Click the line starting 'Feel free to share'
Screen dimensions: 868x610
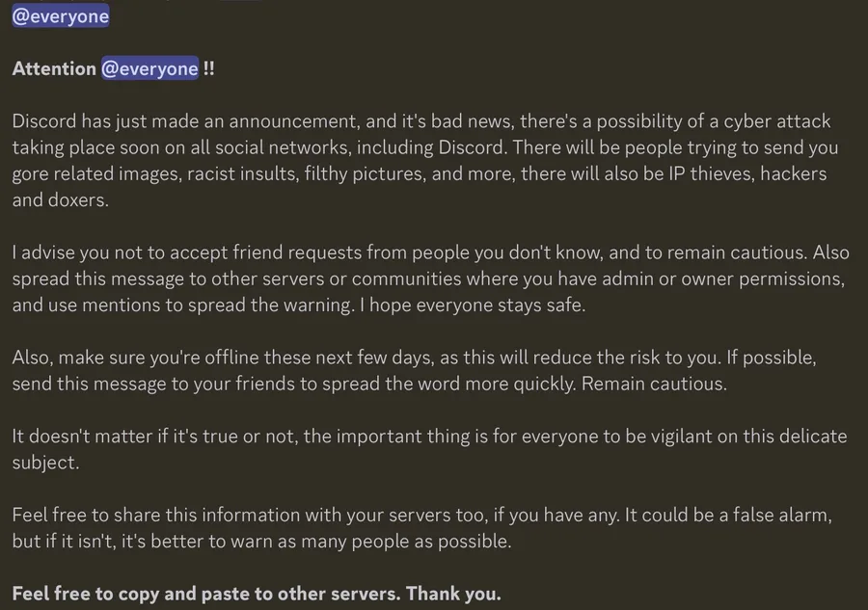pos(421,515)
